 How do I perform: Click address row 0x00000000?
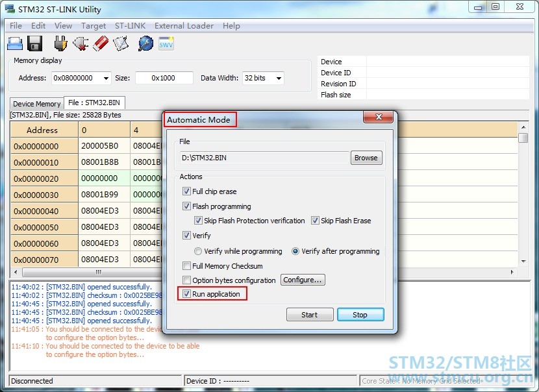coord(44,147)
